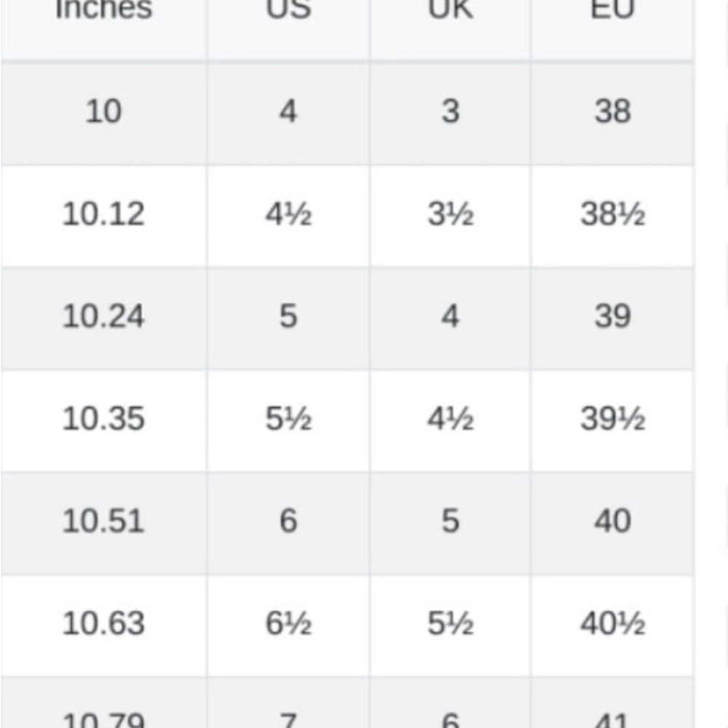Select the 10.51 inches cell

103,521
